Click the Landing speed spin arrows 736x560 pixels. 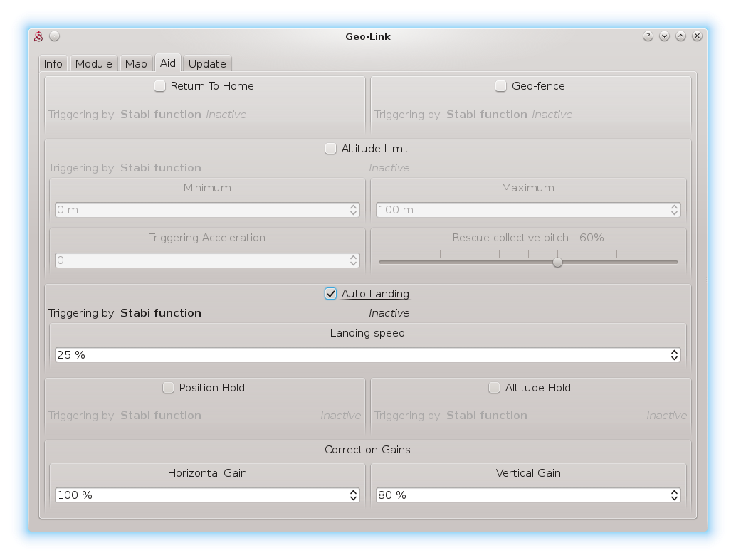click(674, 355)
